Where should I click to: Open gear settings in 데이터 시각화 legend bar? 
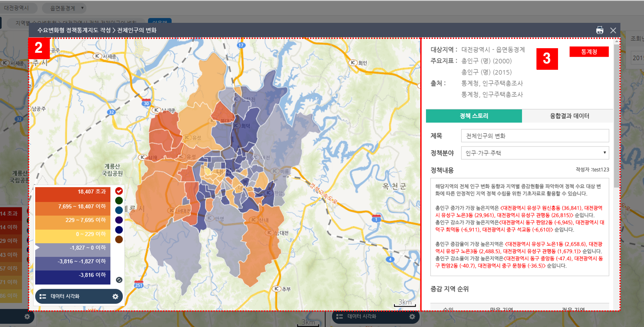pos(115,296)
